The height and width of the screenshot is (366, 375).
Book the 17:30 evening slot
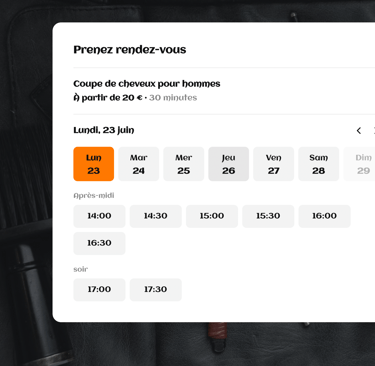[x=156, y=290]
